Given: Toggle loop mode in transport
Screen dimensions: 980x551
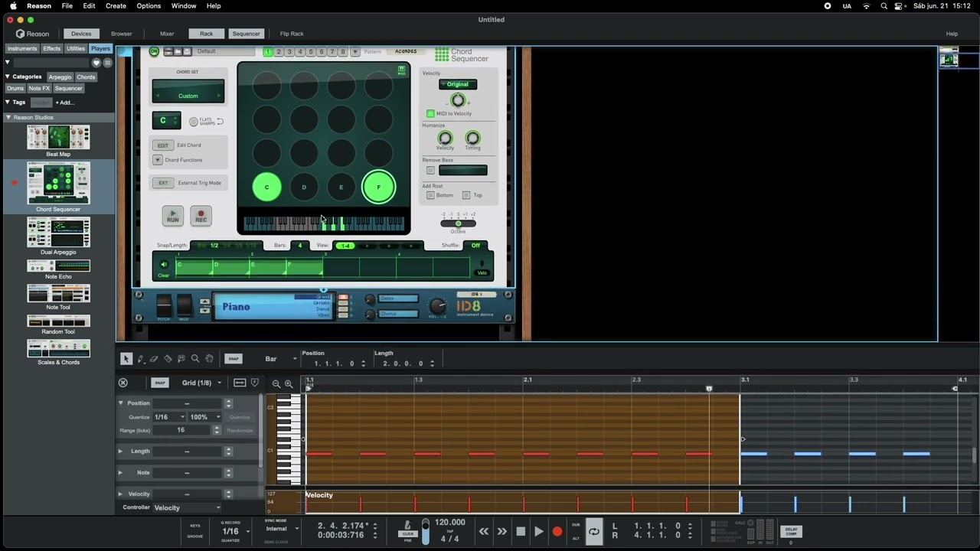Looking at the screenshot, I should click(x=593, y=531).
